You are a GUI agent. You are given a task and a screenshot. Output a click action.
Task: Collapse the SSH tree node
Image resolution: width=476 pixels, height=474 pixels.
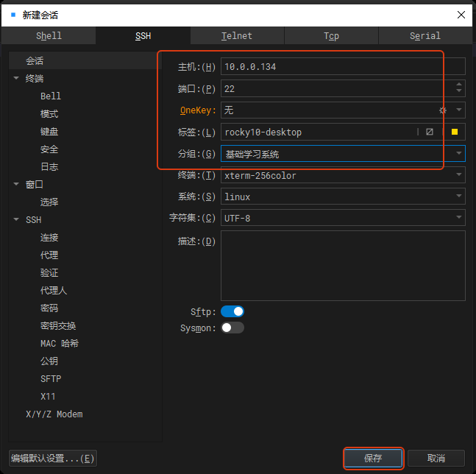coord(16,219)
